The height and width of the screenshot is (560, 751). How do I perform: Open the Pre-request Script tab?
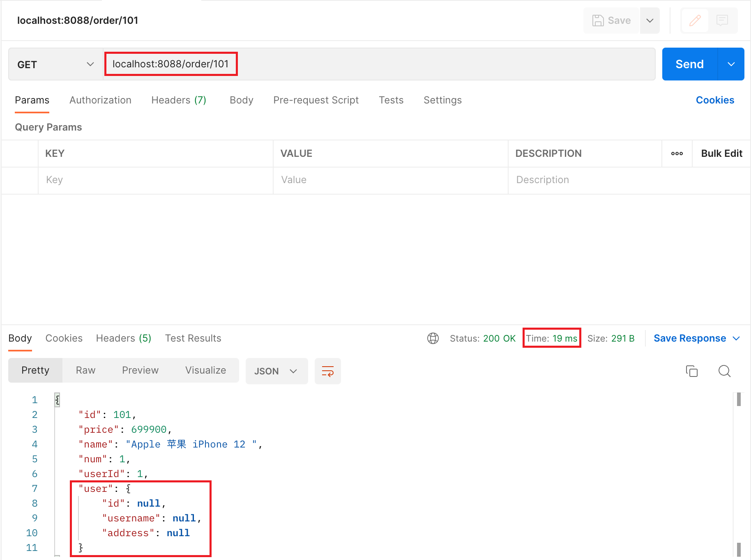316,100
